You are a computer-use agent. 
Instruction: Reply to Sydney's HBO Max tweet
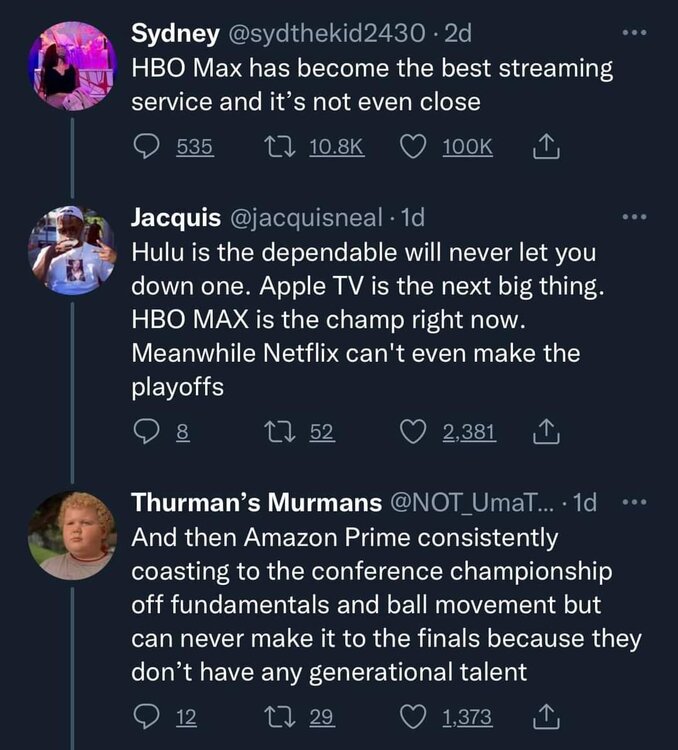point(147,146)
